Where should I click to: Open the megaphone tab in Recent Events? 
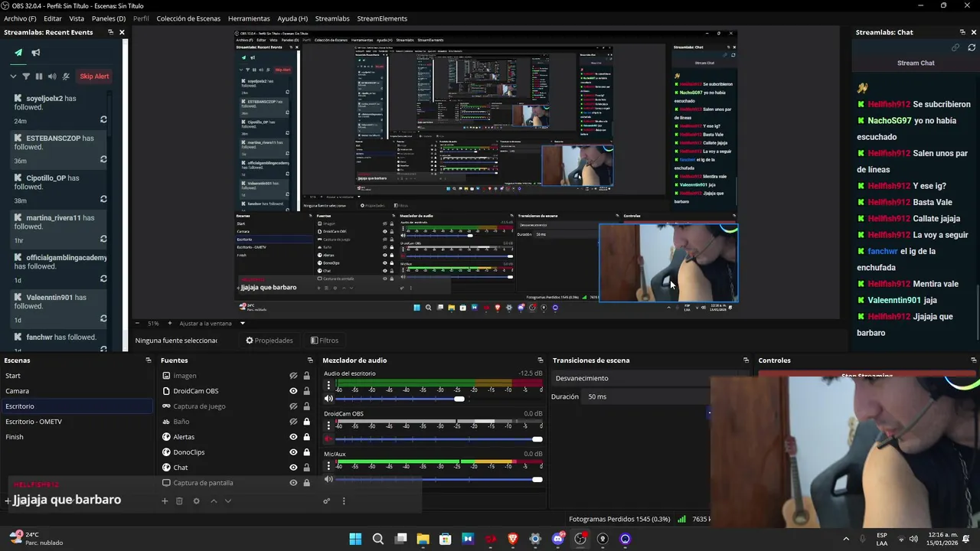pyautogui.click(x=36, y=53)
